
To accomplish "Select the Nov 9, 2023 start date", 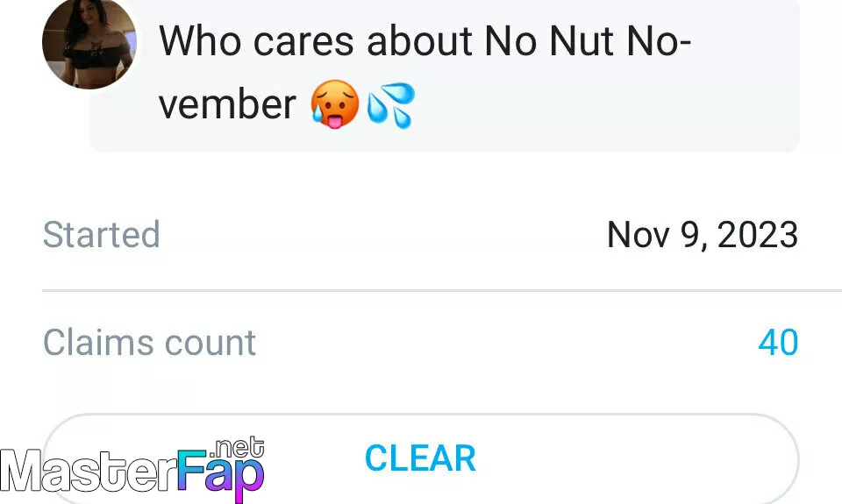I will 703,235.
